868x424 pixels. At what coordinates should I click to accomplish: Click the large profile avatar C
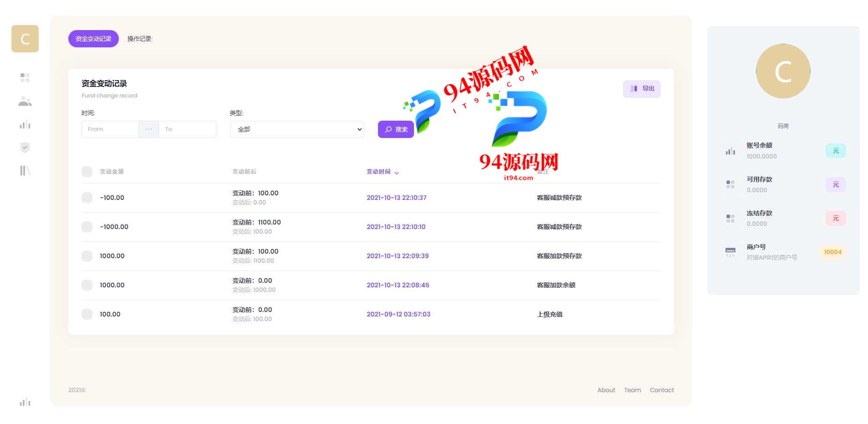coord(783,71)
